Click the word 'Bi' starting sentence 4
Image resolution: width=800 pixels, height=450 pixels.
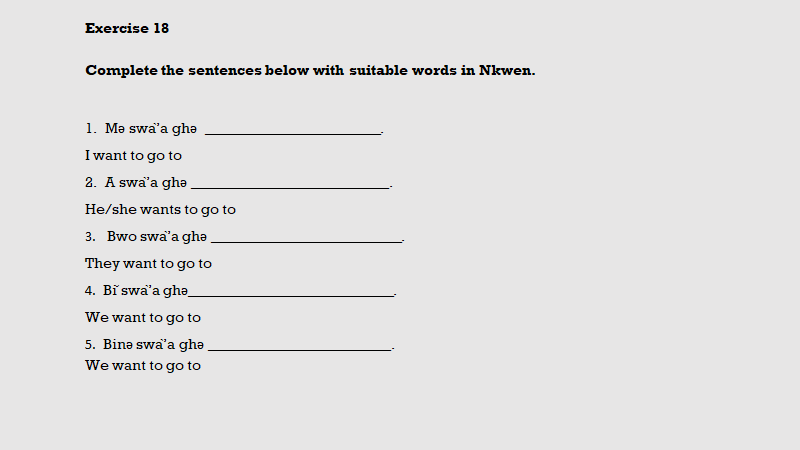110,291
